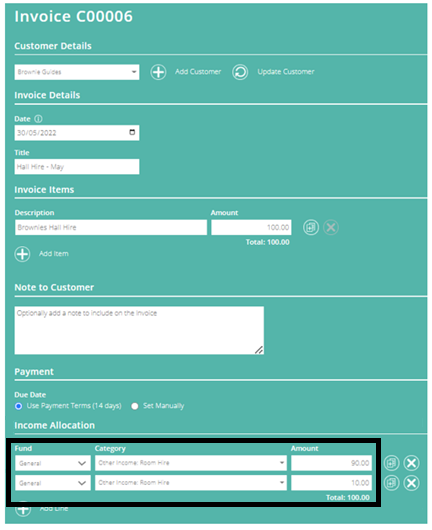
Task: Click into the invoice date field
Action: [77, 132]
